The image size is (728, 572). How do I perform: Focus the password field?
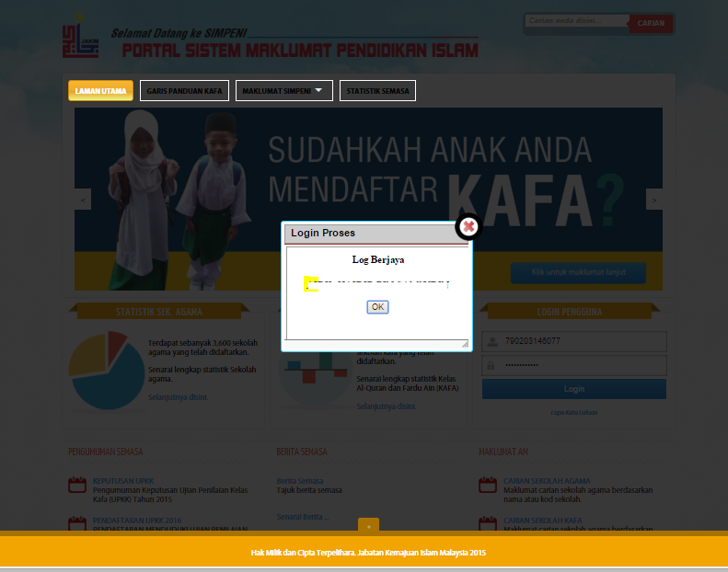click(x=574, y=365)
